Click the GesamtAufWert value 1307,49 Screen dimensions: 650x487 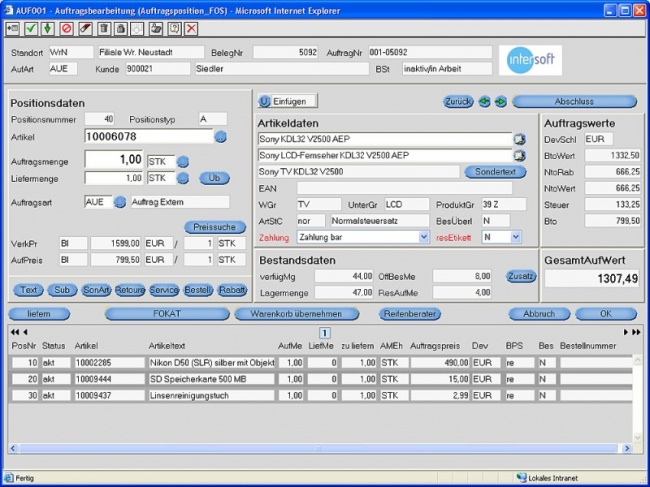[x=592, y=279]
